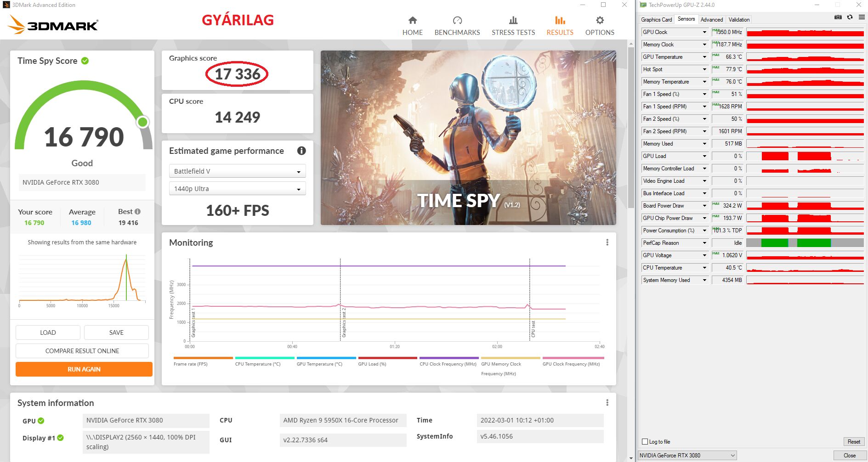The height and width of the screenshot is (462, 868).
Task: Click the Time Spy artwork thumbnail
Action: [468, 138]
